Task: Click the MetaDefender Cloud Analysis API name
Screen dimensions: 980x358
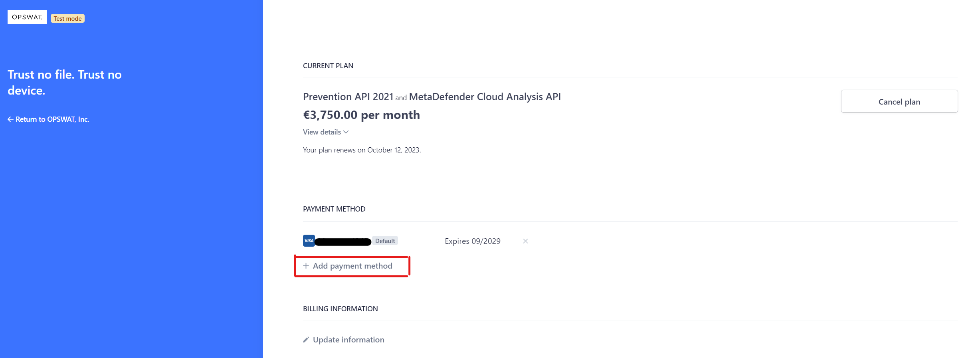Action: [x=485, y=97]
